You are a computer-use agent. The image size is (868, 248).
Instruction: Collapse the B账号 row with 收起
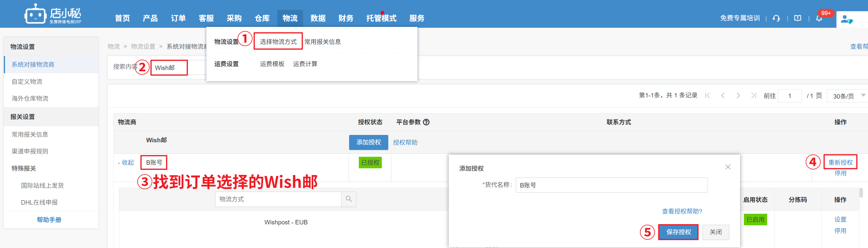click(126, 163)
